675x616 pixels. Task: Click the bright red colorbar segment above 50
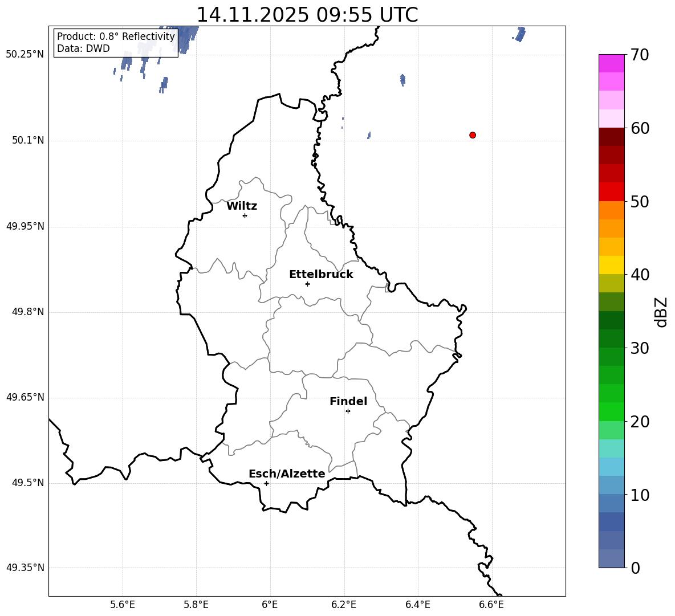[611, 192]
